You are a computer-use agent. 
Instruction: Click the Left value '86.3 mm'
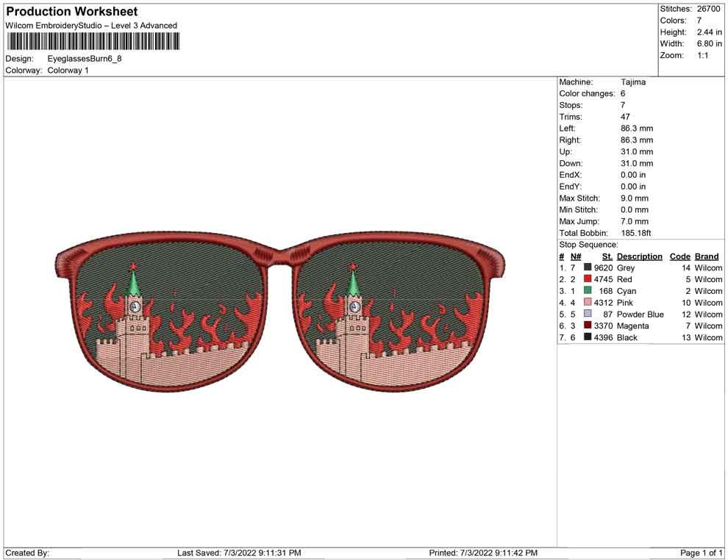click(637, 129)
